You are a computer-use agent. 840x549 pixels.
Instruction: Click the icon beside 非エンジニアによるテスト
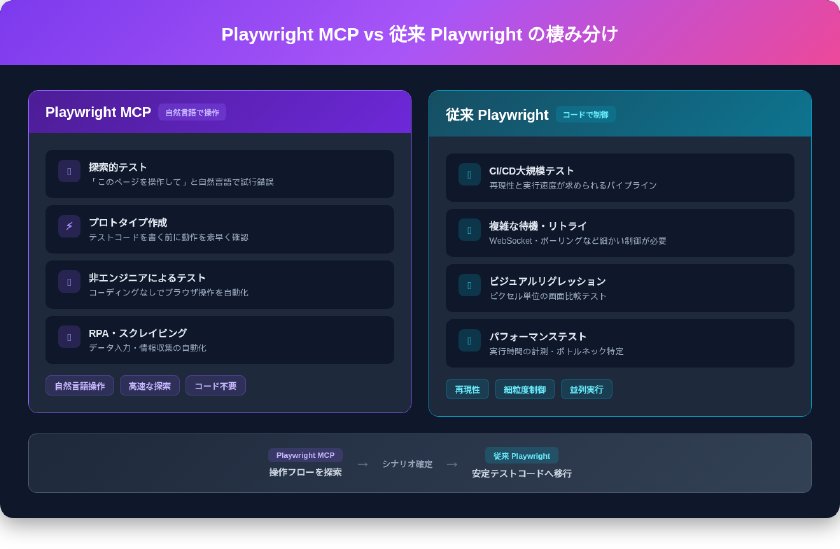[x=69, y=282]
